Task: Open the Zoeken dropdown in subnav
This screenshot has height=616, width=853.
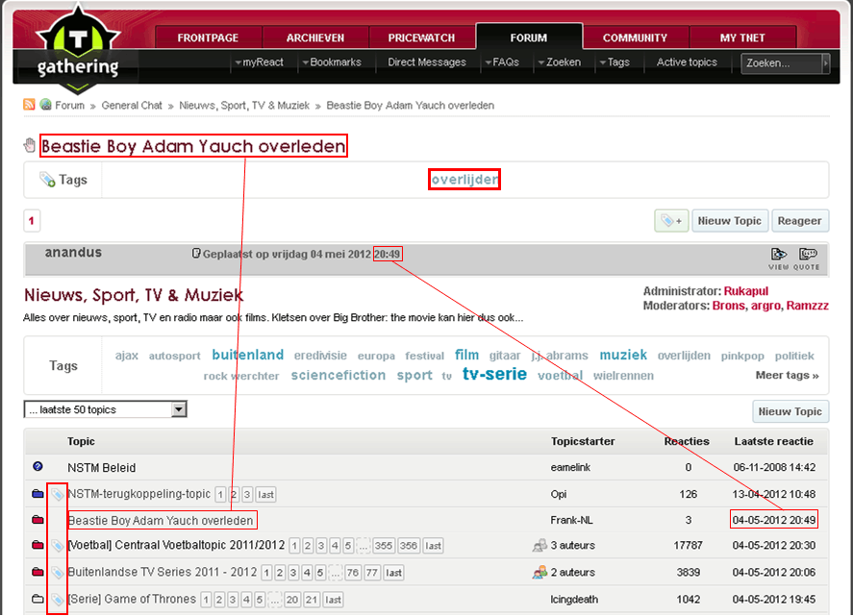Action: click(560, 62)
